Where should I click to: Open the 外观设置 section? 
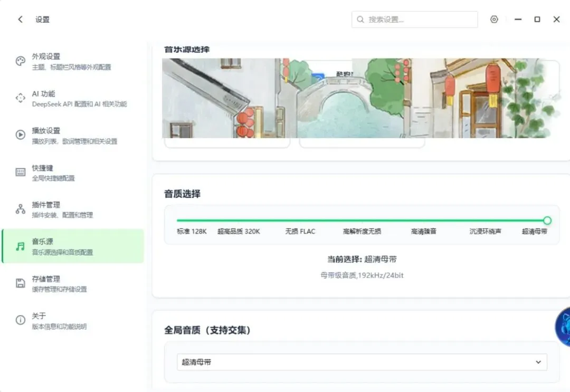click(73, 61)
